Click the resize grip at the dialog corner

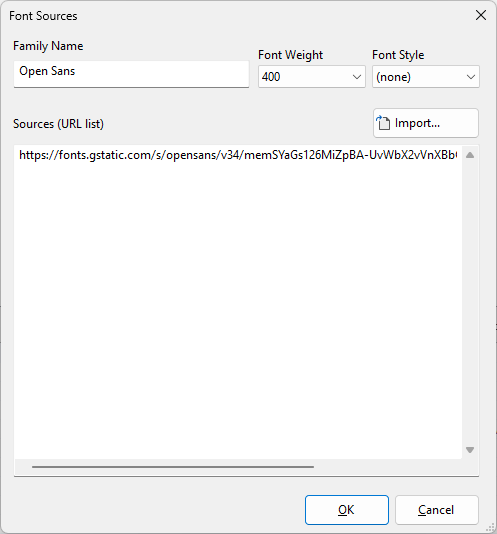coord(491,528)
